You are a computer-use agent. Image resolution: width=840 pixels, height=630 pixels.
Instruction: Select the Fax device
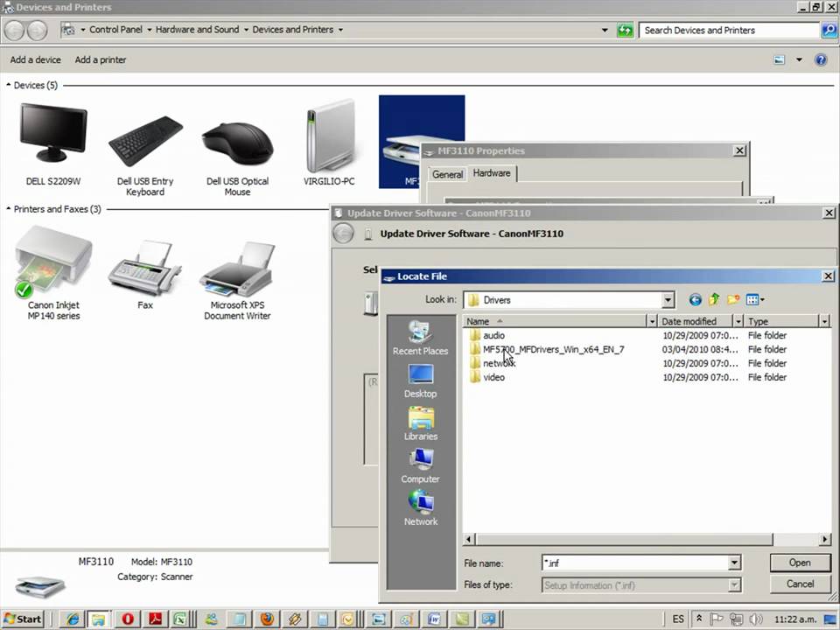point(144,274)
